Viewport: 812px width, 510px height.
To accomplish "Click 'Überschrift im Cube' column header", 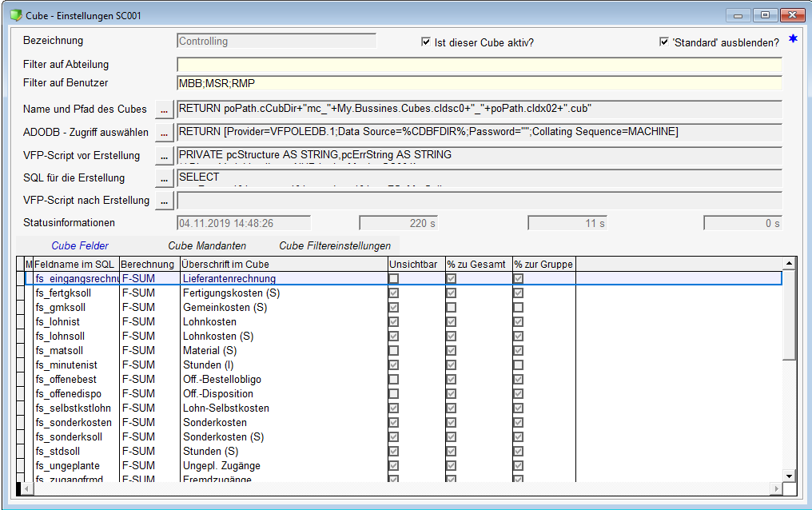I will pyautogui.click(x=283, y=264).
